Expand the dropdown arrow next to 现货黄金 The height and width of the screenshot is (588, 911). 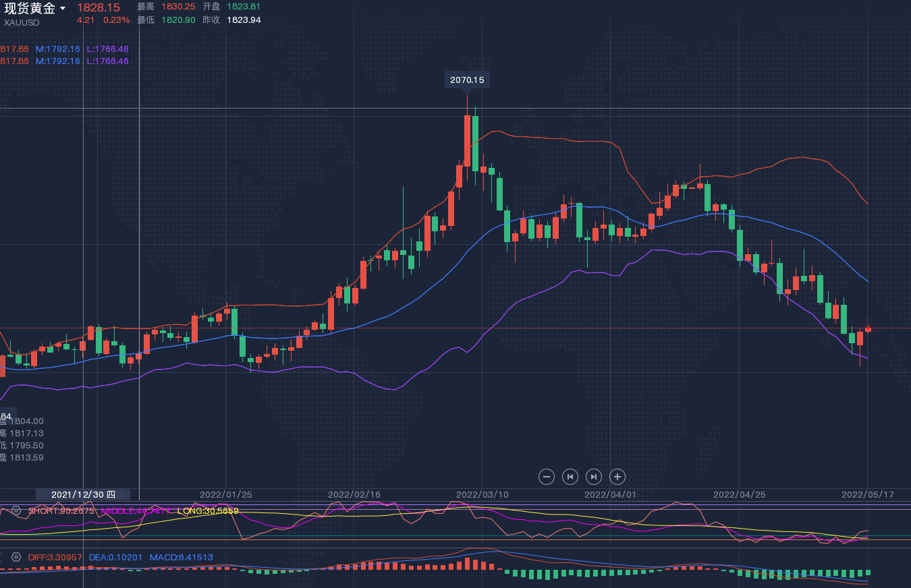(x=63, y=8)
